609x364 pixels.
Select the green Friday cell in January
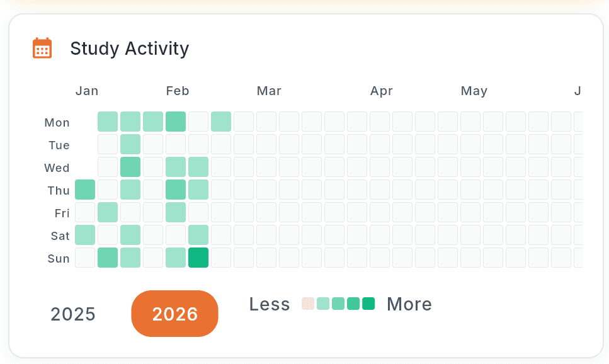(x=108, y=212)
